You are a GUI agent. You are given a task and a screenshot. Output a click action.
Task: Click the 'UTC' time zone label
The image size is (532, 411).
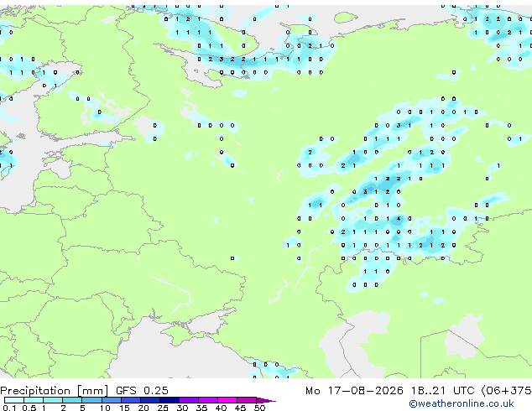[x=463, y=391]
